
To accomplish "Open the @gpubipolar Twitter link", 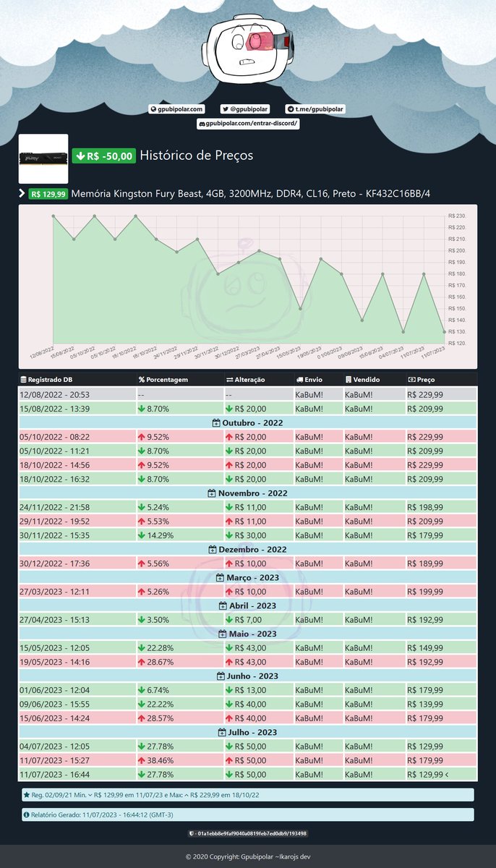I will pyautogui.click(x=244, y=109).
